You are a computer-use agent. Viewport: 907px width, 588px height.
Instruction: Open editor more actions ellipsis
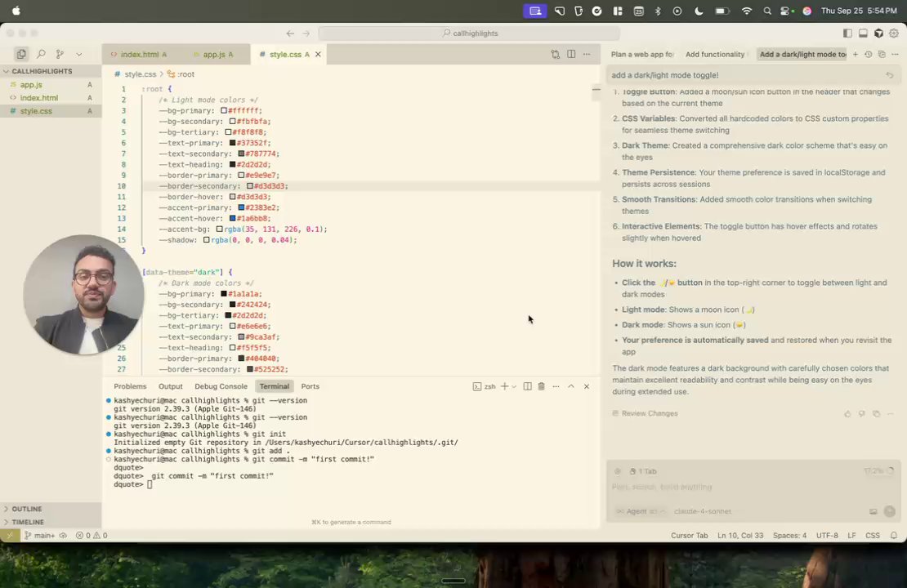point(587,54)
